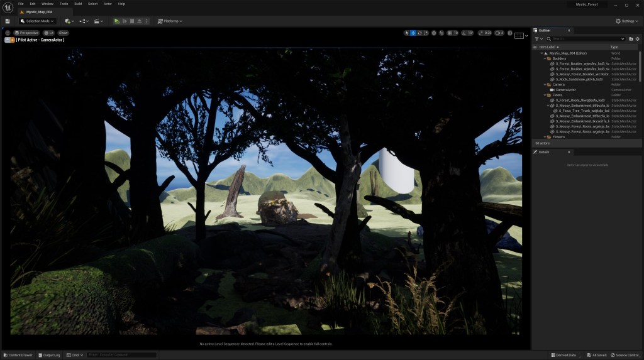The image size is (644, 360).
Task: Click the Play in Editor button
Action: [x=116, y=21]
